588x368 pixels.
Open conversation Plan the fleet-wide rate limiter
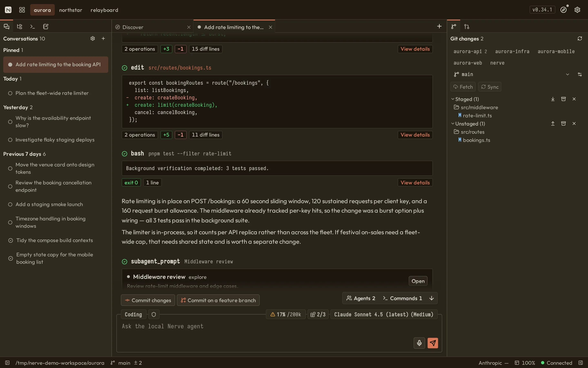pos(56,93)
